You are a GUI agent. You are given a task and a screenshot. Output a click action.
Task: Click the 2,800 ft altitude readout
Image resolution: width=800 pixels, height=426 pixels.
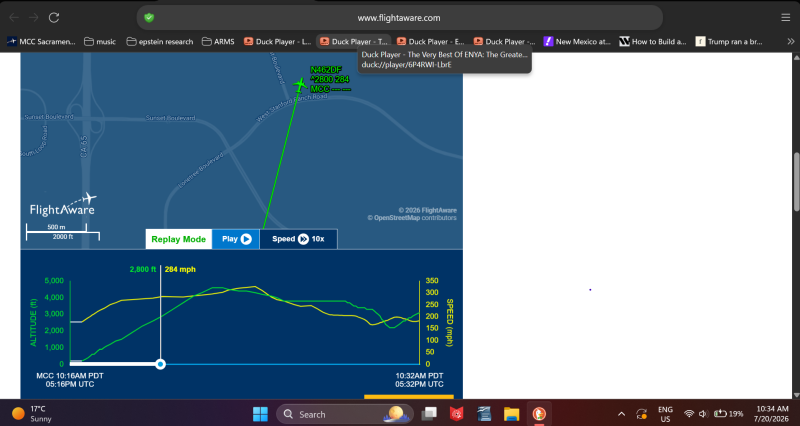click(x=143, y=269)
